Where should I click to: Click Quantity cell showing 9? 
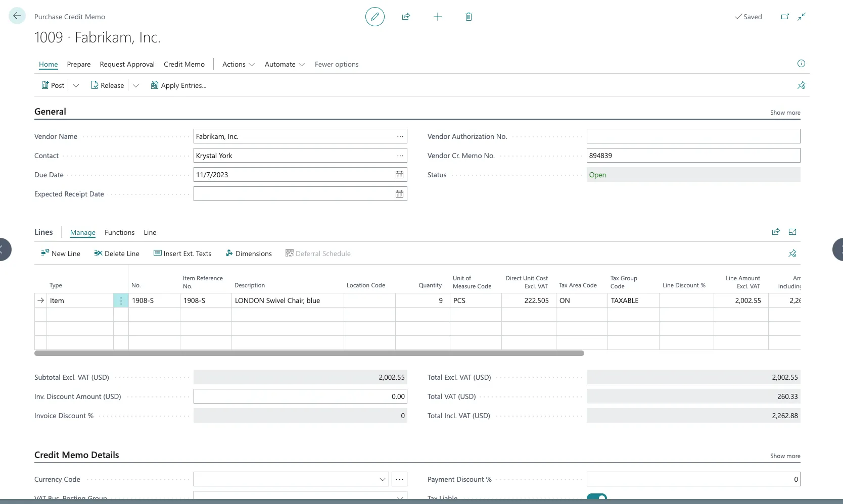(423, 300)
